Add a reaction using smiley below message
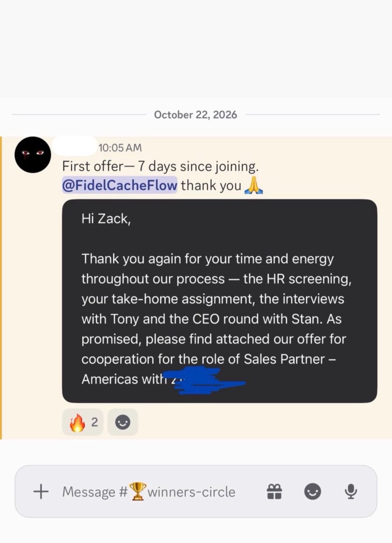 [123, 423]
